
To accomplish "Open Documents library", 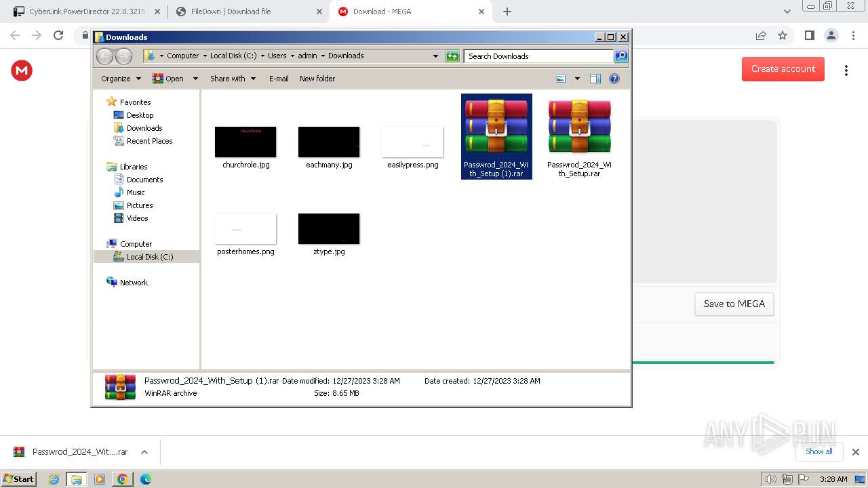I will (144, 180).
